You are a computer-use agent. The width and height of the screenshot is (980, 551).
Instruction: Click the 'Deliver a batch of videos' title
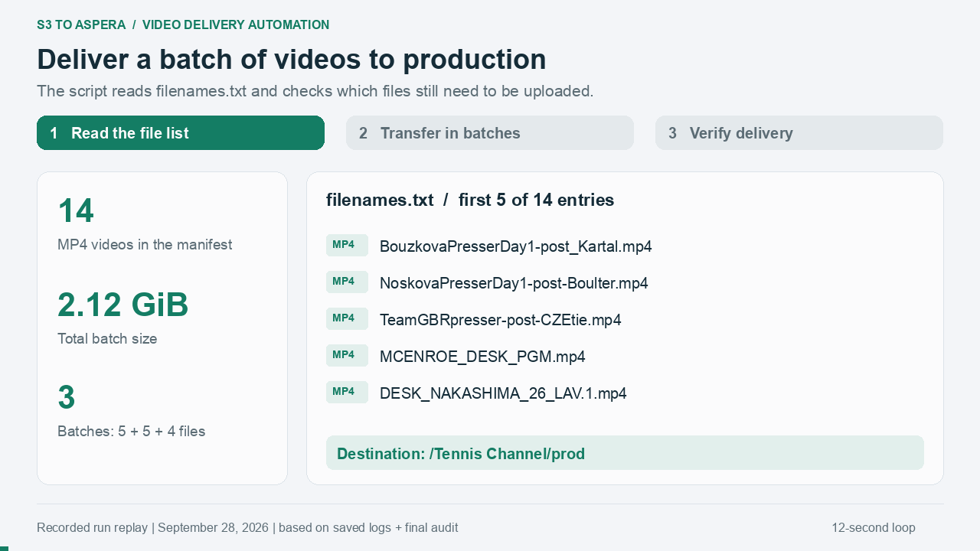coord(292,60)
